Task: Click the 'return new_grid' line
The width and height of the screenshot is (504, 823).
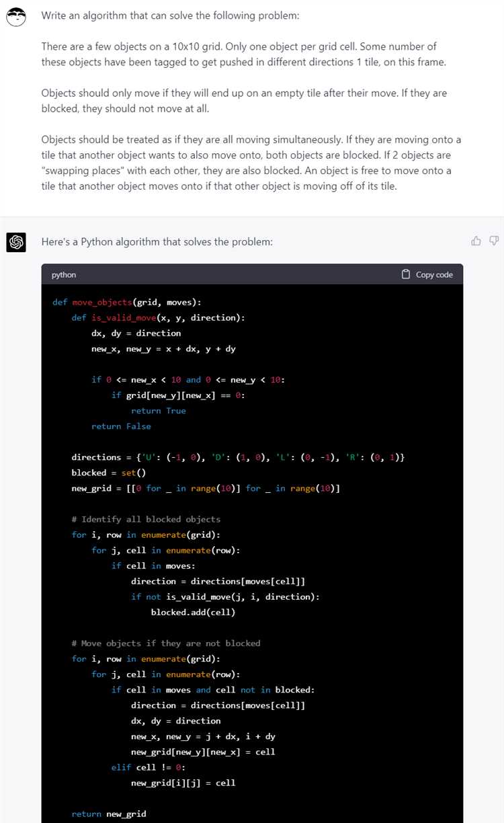Action: (109, 814)
